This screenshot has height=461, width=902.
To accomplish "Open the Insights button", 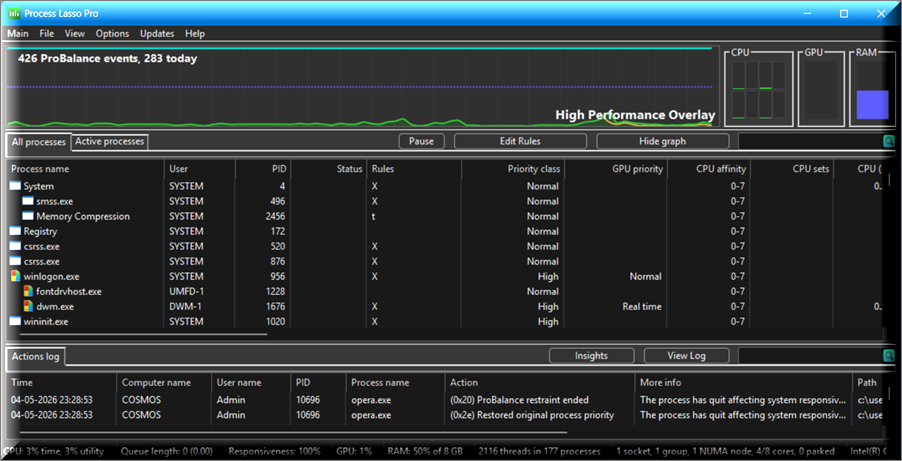I will point(591,356).
